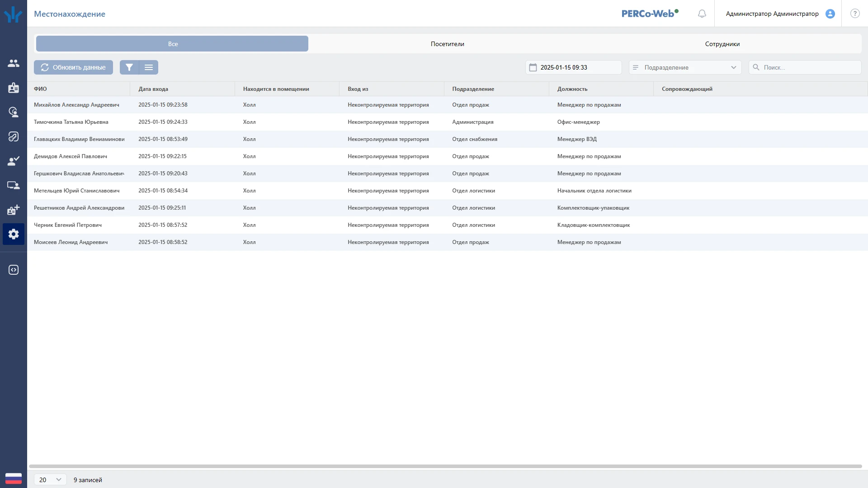The height and width of the screenshot is (488, 868).
Task: Open the monitoring screen-person sidebar icon
Action: pos(14,185)
